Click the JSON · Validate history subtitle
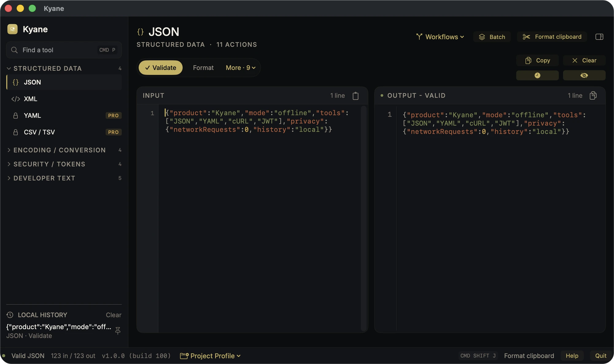Image resolution: width=614 pixels, height=364 pixels. pyautogui.click(x=29, y=336)
